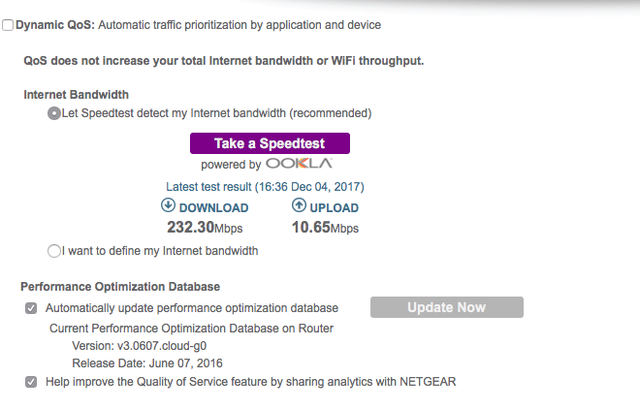Toggle sharing analytics with NETGEAR checkbox
Viewport: 640px width, 404px height.
click(x=31, y=381)
